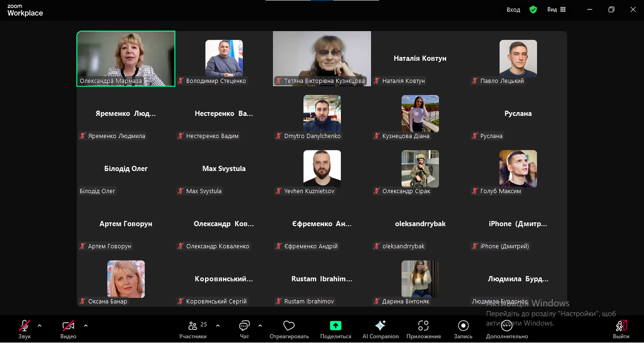Open the Приложения apps icon
644x343 pixels.
tap(423, 326)
